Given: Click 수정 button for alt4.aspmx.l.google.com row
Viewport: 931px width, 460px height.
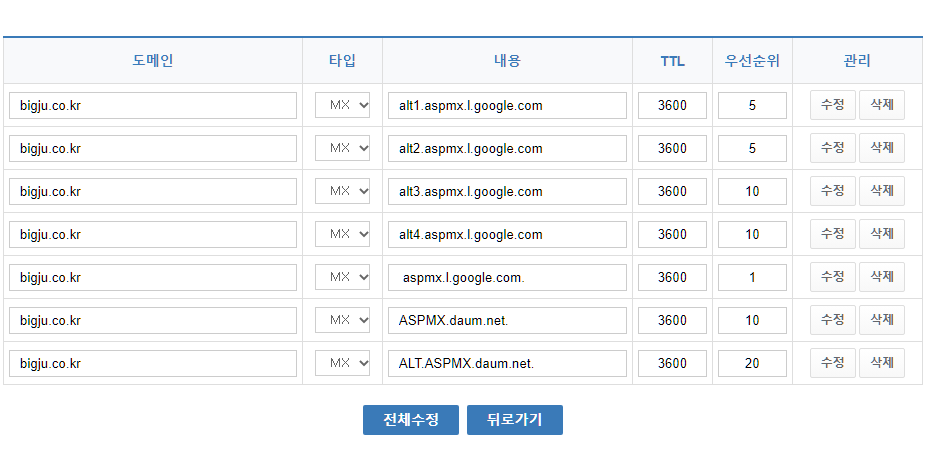Looking at the screenshot, I should click(833, 234).
